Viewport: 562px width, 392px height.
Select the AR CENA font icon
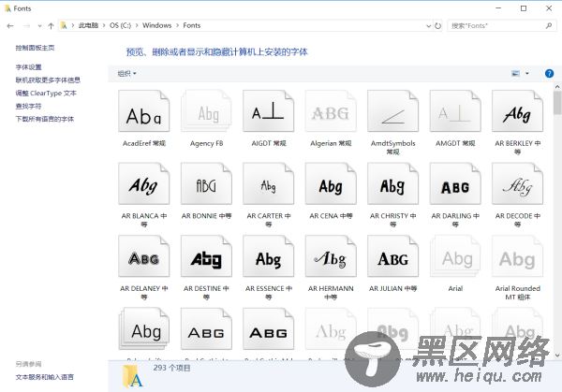[x=331, y=183]
